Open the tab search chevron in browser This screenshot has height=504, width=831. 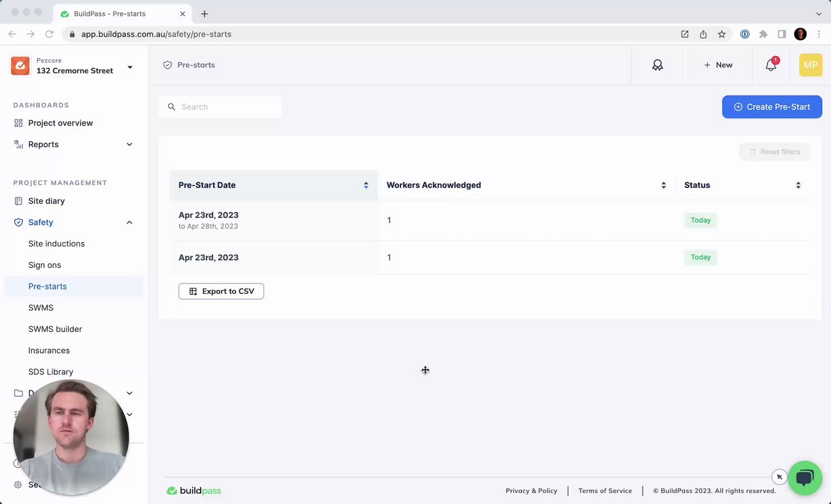[819, 14]
